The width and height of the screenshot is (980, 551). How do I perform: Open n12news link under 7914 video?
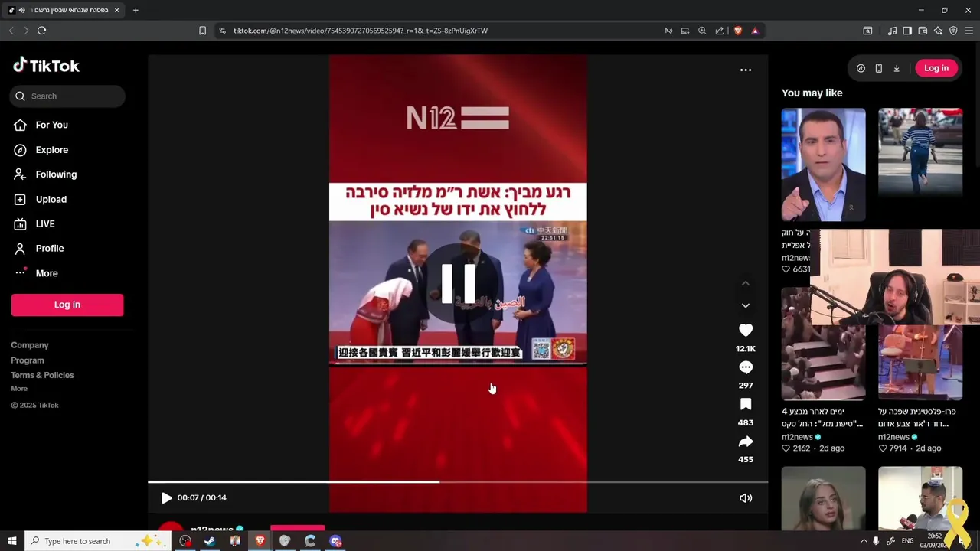tap(893, 437)
